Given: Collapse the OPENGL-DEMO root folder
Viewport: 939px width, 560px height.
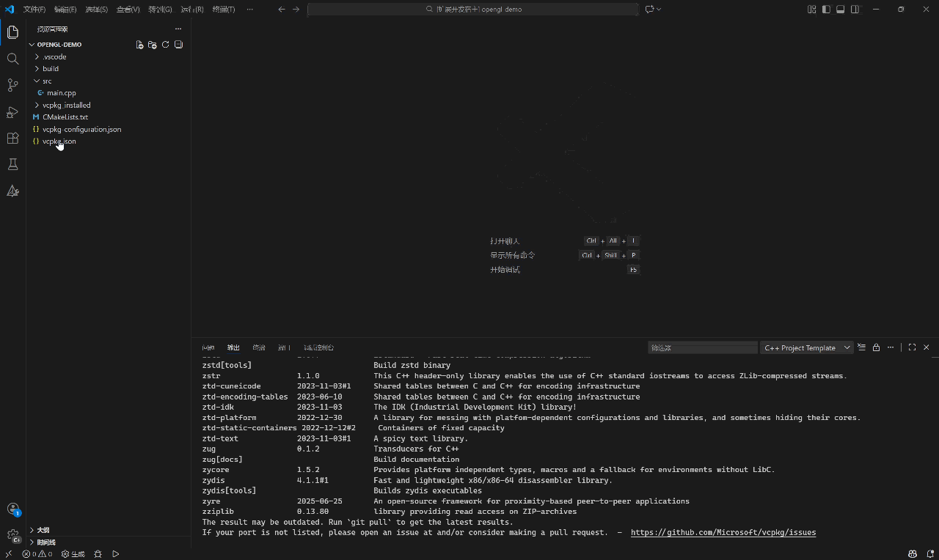Looking at the screenshot, I should point(32,45).
